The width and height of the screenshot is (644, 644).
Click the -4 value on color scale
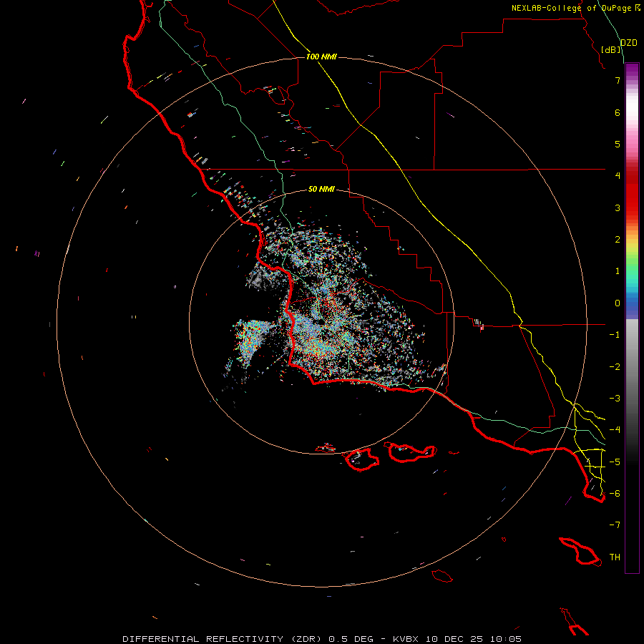click(x=615, y=430)
